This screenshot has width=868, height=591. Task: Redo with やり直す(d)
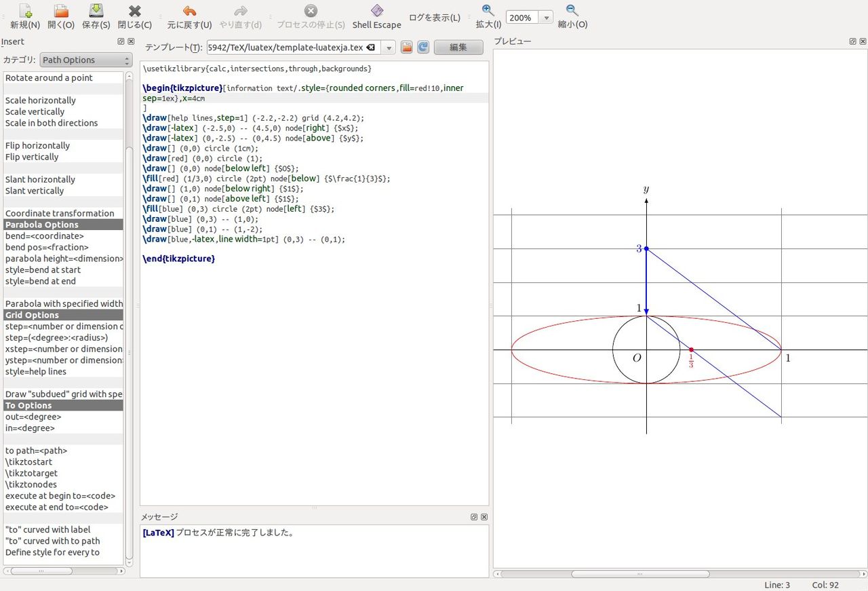tap(241, 17)
